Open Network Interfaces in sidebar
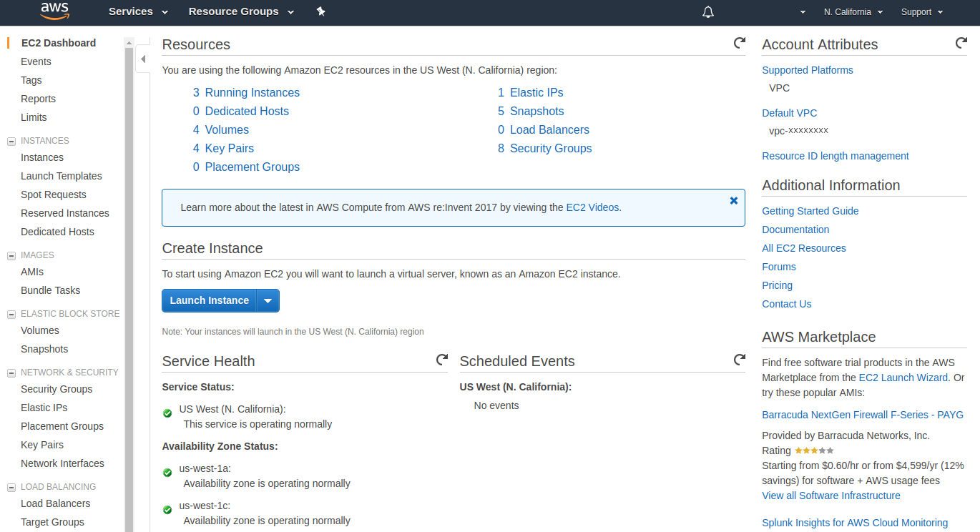Viewport: 980px width, 532px height. 62,463
